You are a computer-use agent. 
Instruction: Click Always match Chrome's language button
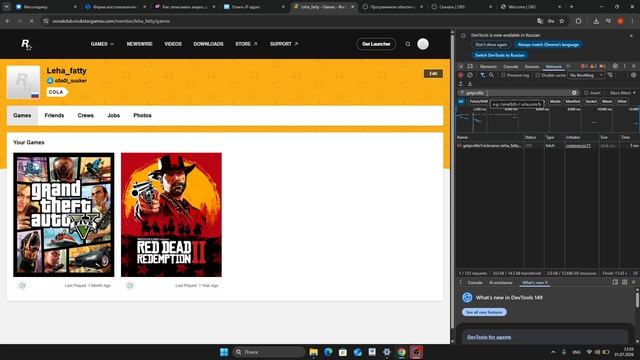pyautogui.click(x=548, y=44)
